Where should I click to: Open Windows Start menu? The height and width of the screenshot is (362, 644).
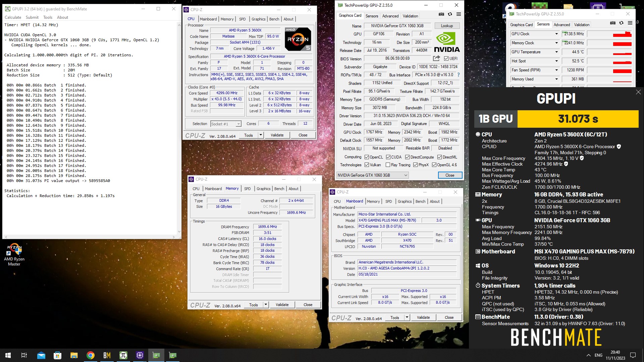(8, 355)
